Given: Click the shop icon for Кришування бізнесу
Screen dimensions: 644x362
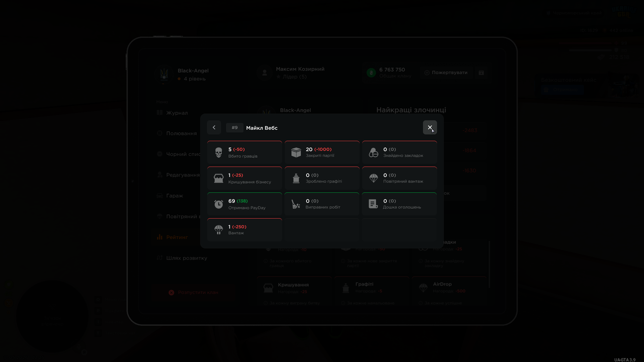Looking at the screenshot, I should pos(218,178).
